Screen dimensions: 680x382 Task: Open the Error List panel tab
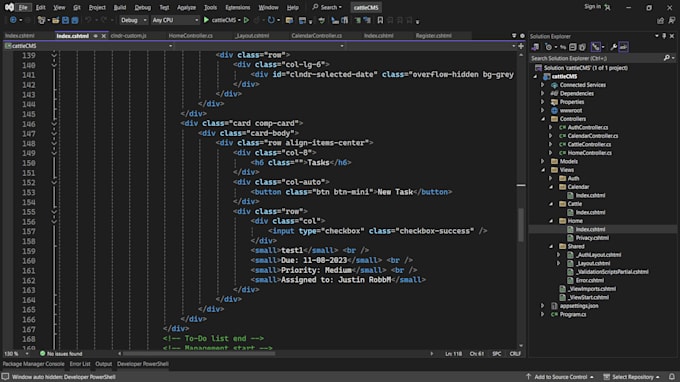click(x=80, y=364)
